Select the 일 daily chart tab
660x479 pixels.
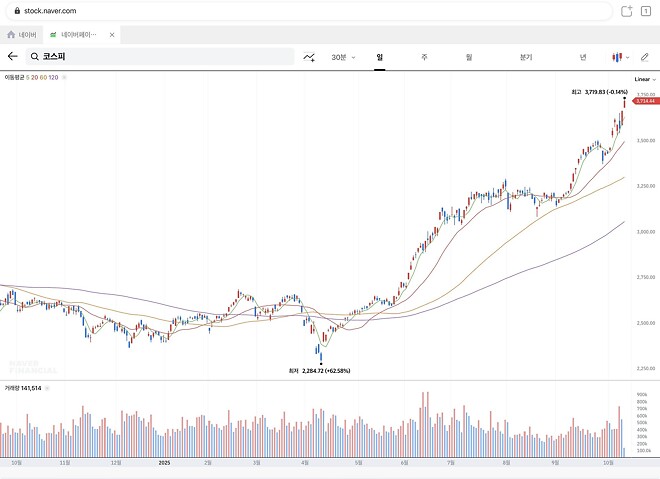click(380, 57)
